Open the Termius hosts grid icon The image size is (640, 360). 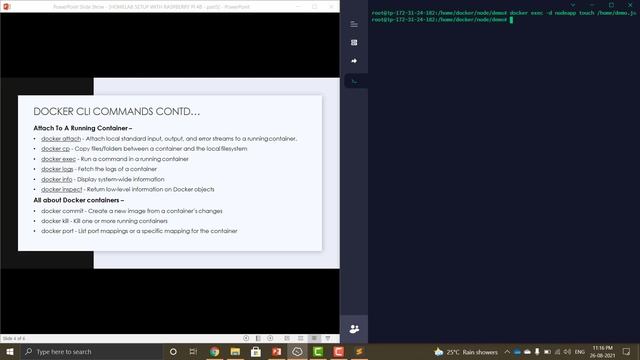[354, 42]
